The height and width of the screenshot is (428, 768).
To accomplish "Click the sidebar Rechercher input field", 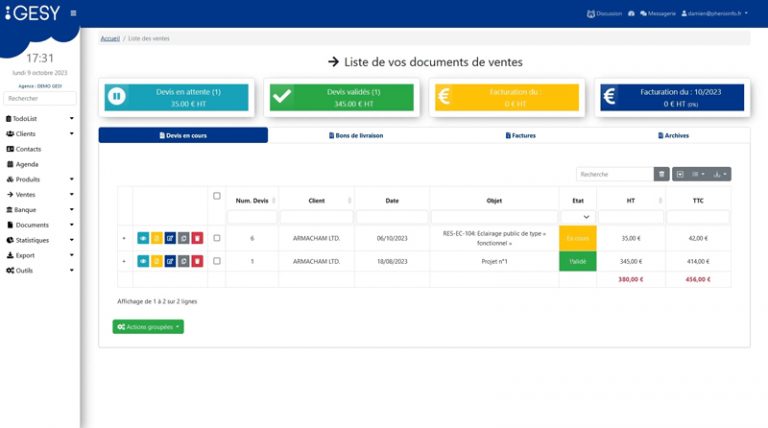I will point(39,98).
